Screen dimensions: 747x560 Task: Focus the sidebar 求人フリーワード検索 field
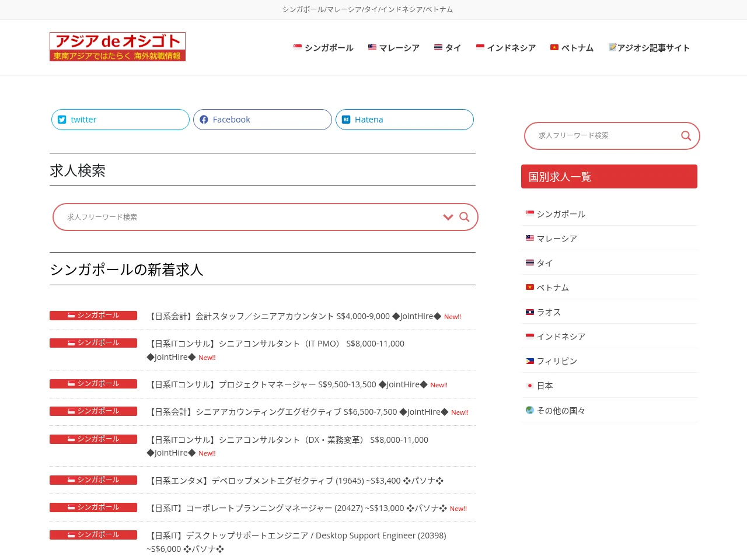coord(604,136)
